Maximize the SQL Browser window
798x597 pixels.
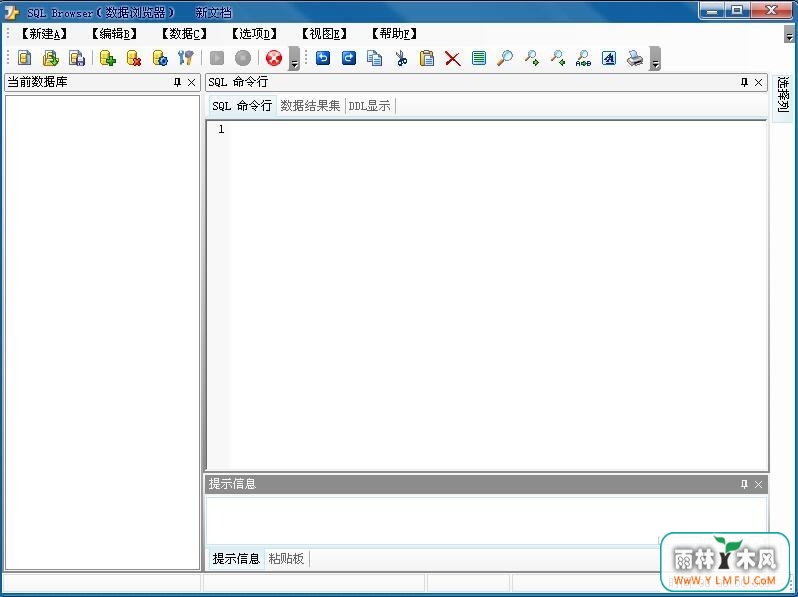point(736,10)
